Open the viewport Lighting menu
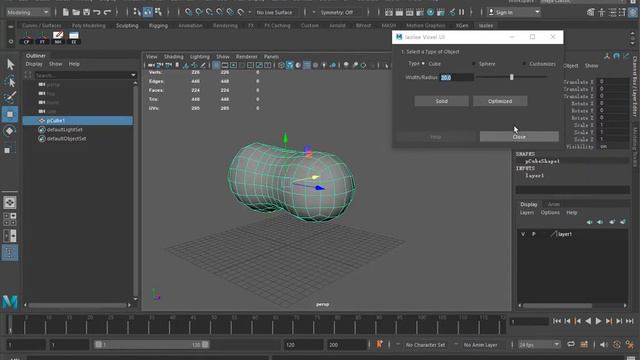 [200, 57]
